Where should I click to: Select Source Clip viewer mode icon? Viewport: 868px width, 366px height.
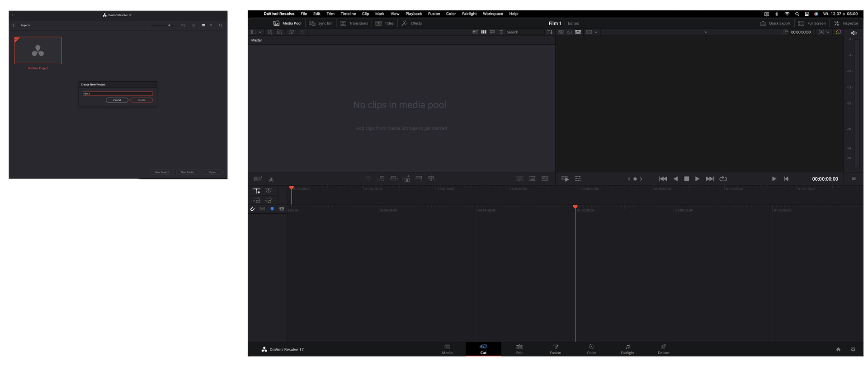coord(561,32)
